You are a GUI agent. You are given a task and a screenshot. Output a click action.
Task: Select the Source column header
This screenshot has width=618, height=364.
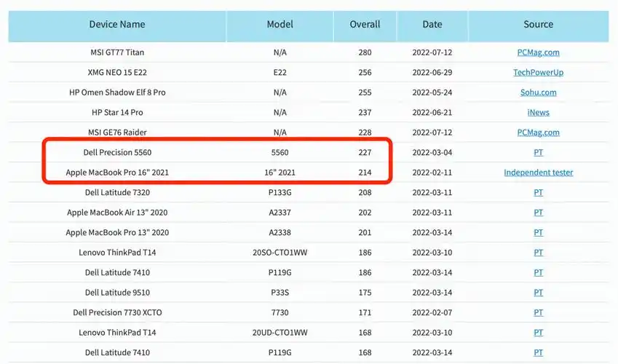pyautogui.click(x=538, y=25)
